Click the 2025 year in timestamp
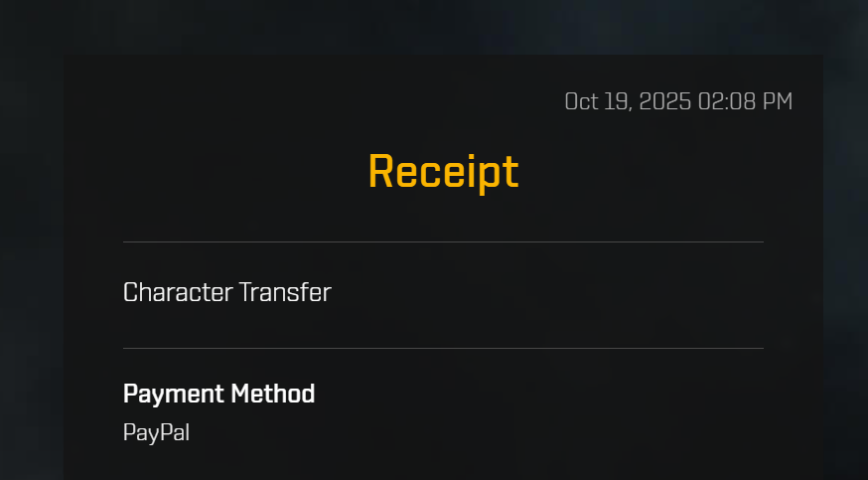Viewport: 868px width, 480px height. coord(664,102)
